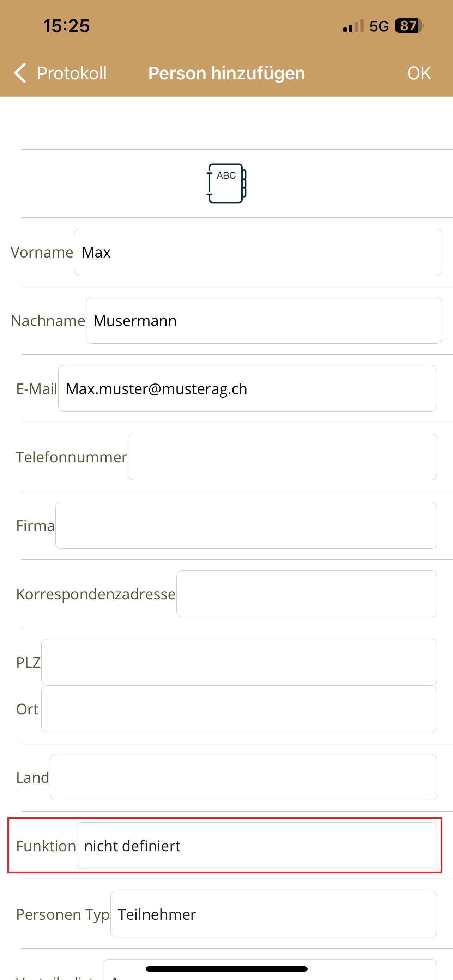Tap the battery indicator in status bar
Viewport: 453px width, 980px height.
409,26
